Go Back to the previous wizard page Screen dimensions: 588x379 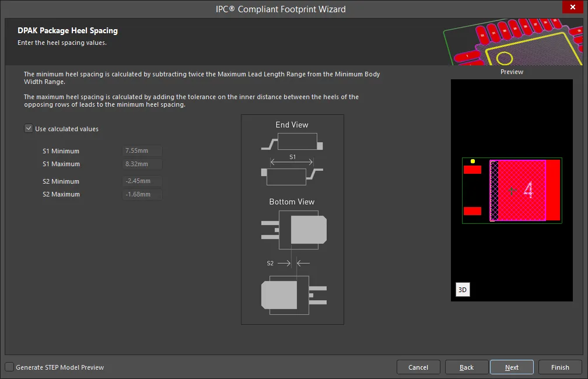pos(467,367)
